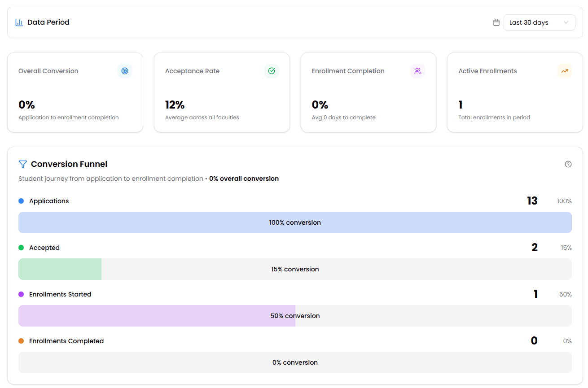Expand details for the Enrollments Started stage
Screen dimensions: 588x388
coord(60,294)
